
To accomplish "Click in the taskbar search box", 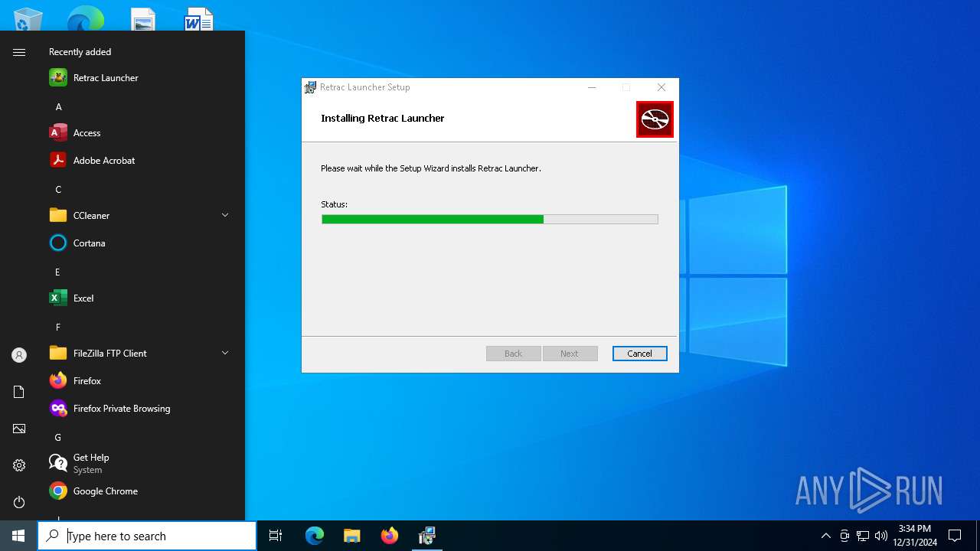I will (x=147, y=536).
